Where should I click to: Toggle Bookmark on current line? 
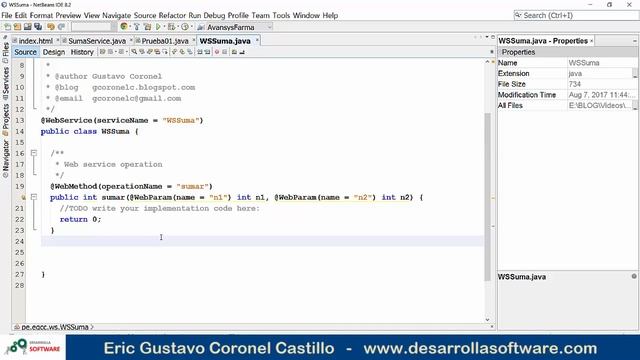coord(190,52)
